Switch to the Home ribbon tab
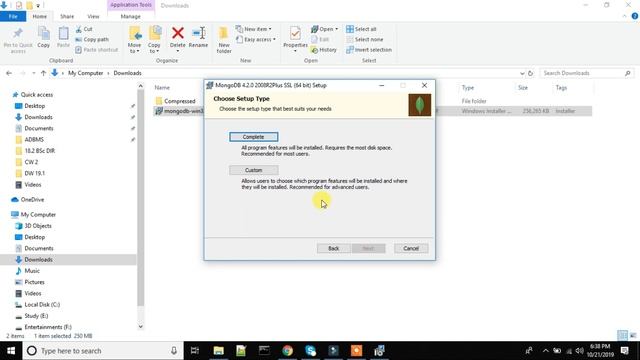 click(40, 16)
